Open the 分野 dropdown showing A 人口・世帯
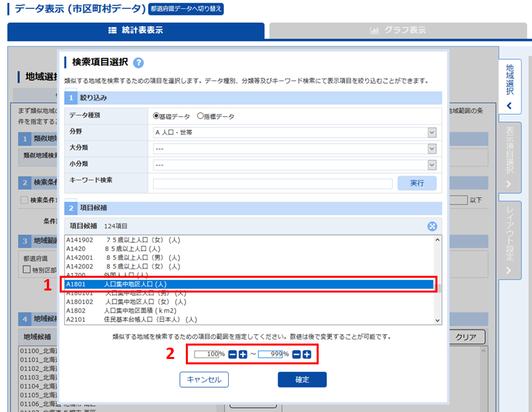Screen dimensions: 532x412 295,132
